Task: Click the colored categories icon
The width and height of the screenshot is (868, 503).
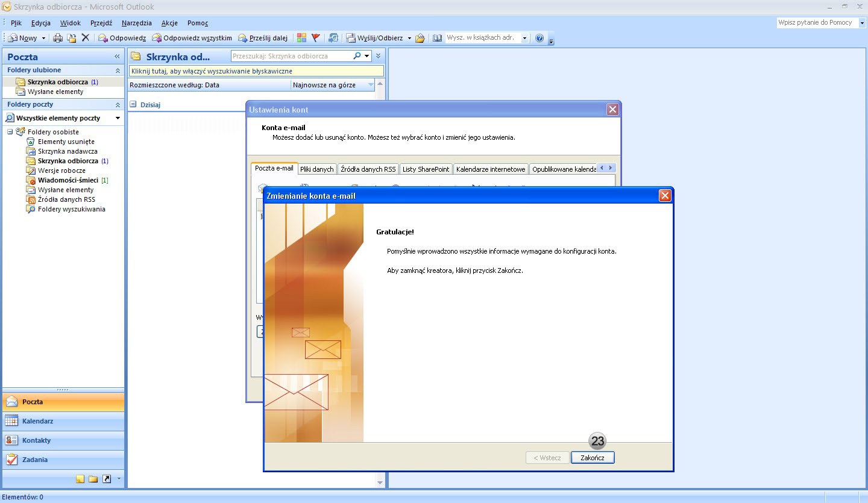Action: pos(302,38)
